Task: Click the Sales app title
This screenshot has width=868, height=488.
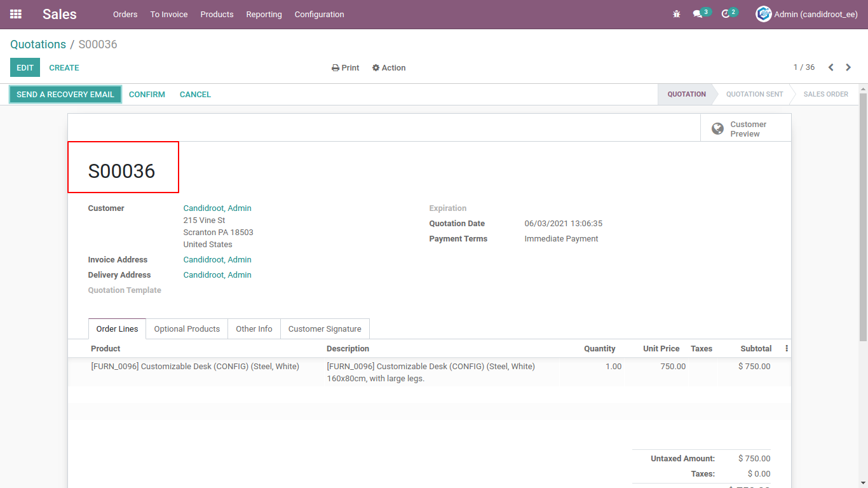Action: [x=60, y=14]
